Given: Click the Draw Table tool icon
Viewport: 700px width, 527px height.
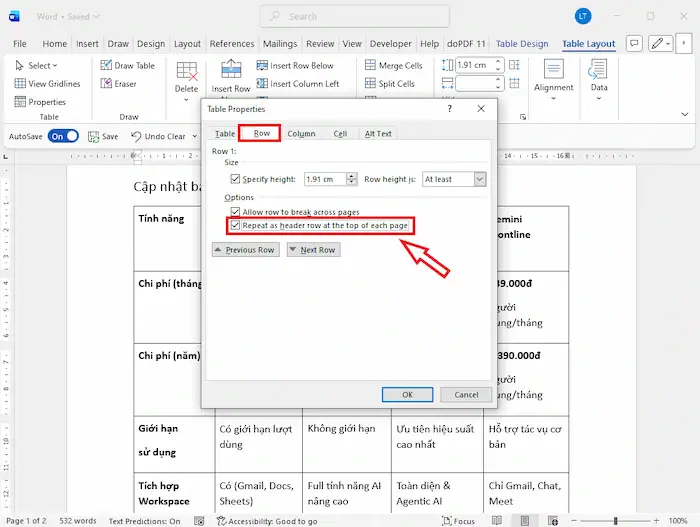Looking at the screenshot, I should [x=106, y=66].
